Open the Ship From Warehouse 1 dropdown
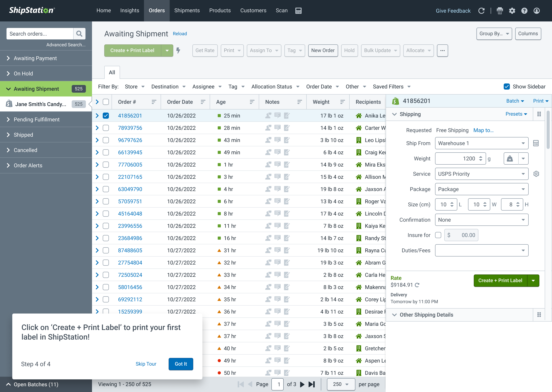Screen dimensions: 552x392 (481, 143)
